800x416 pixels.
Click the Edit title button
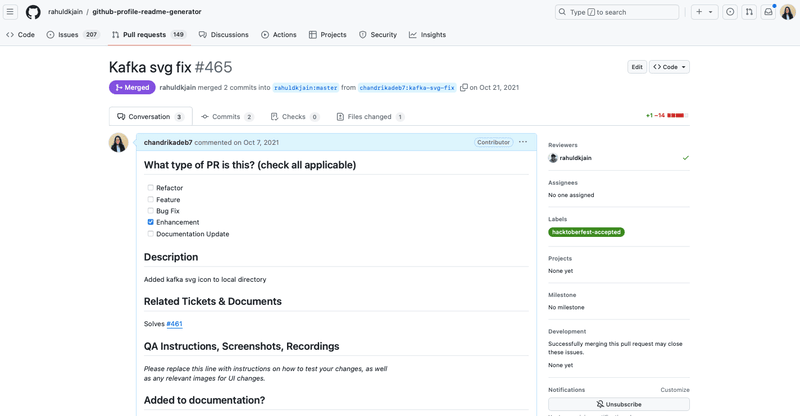pyautogui.click(x=637, y=67)
